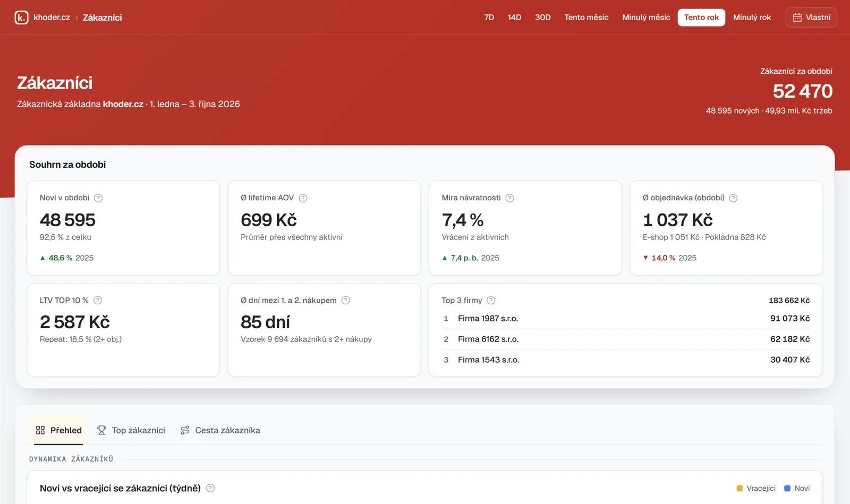Click the 85 dní value

[x=265, y=322]
